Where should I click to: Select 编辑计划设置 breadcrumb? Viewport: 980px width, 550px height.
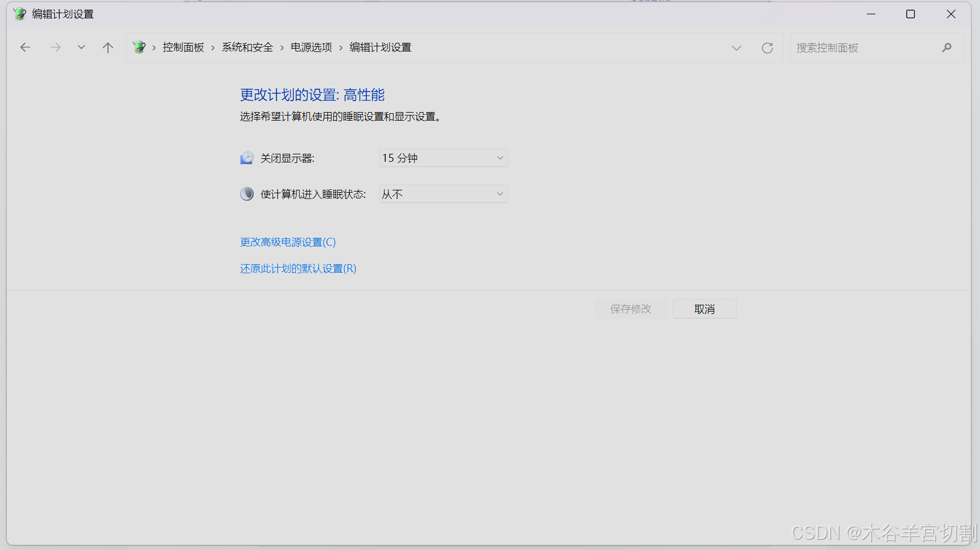click(381, 47)
